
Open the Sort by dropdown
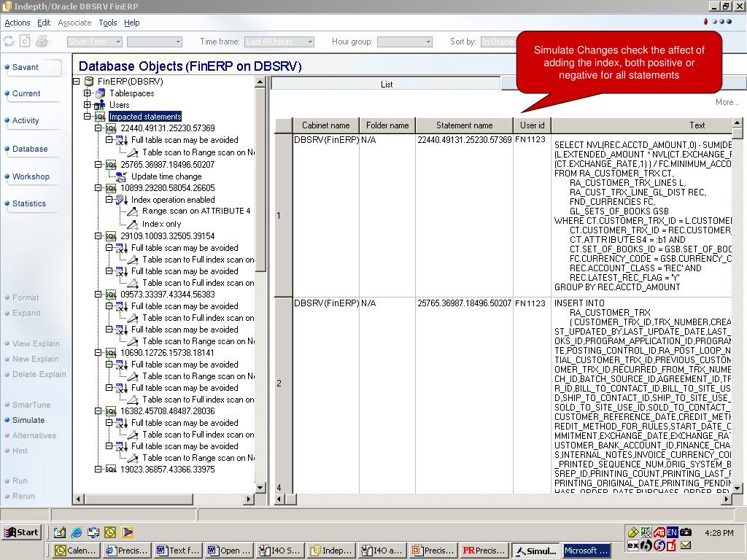(498, 42)
